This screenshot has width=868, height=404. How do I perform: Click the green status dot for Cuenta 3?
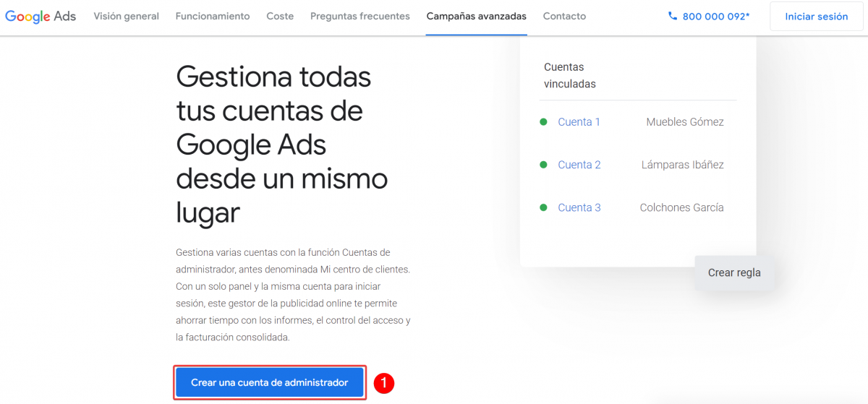[543, 207]
